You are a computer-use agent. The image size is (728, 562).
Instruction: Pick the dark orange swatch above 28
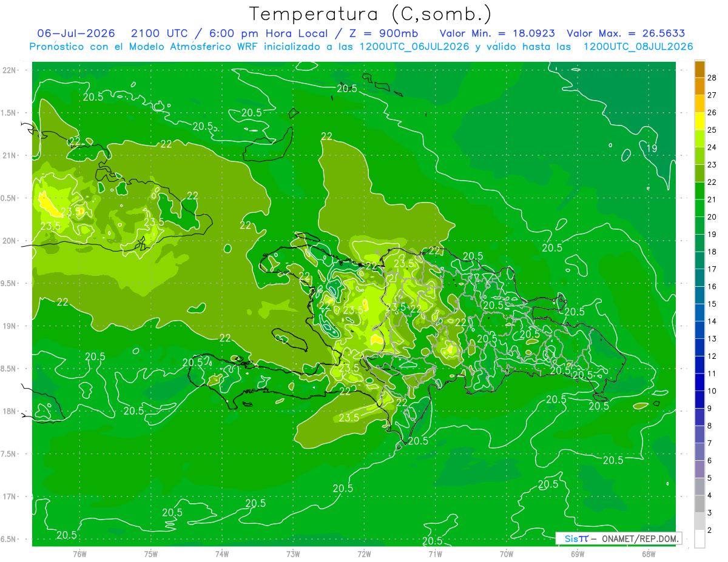(699, 69)
